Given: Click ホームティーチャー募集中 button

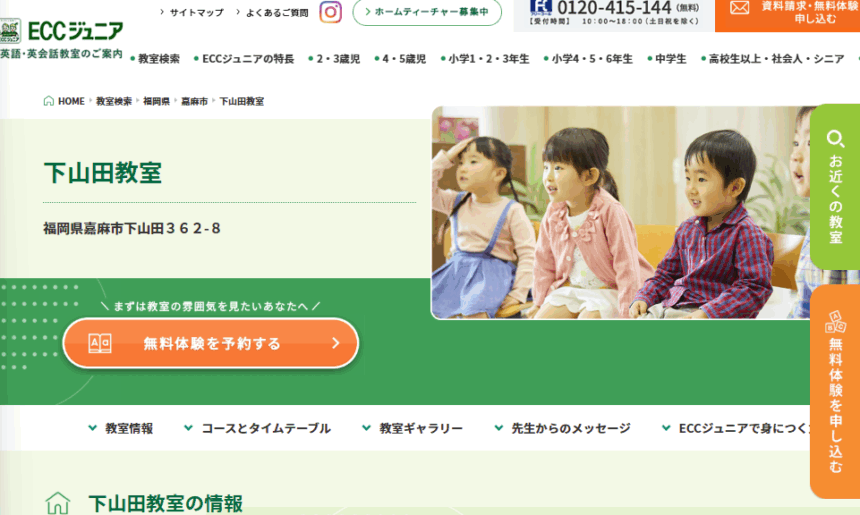Looking at the screenshot, I should pos(427,12).
